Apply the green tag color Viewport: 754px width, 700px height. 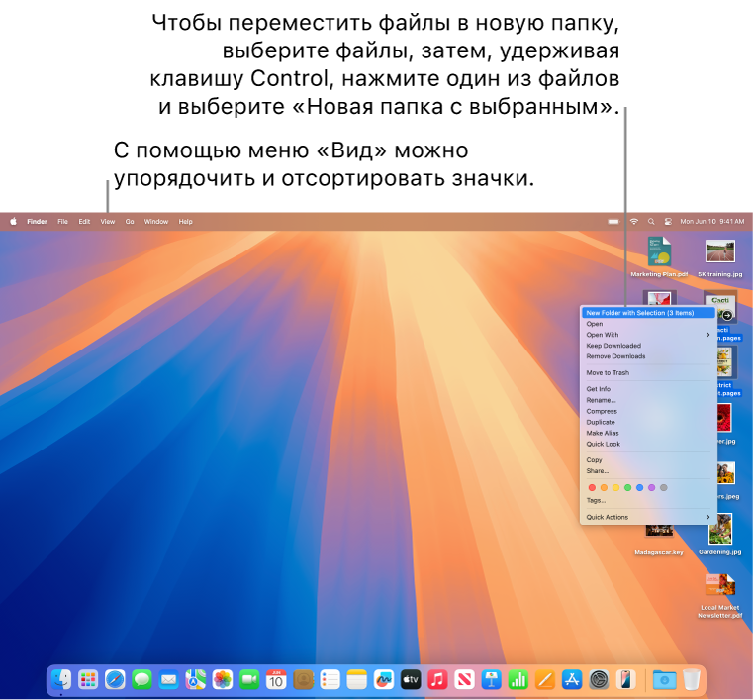[x=627, y=488]
